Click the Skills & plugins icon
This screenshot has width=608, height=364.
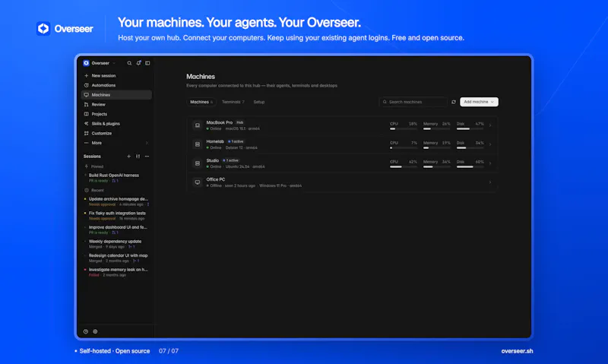click(86, 124)
